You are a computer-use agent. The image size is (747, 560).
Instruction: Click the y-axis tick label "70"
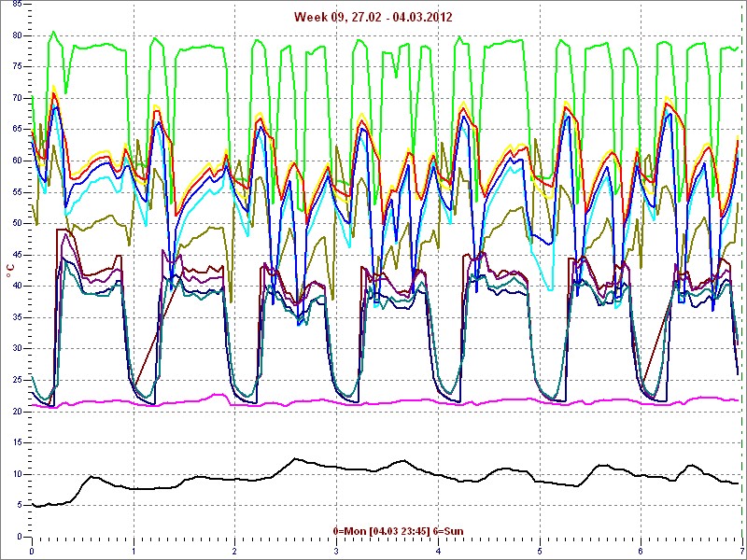click(17, 98)
